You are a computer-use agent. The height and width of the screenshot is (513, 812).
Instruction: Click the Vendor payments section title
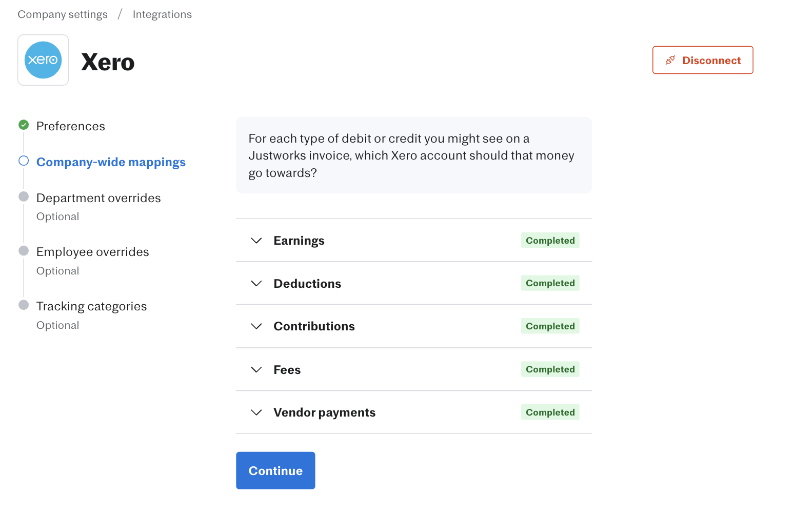tap(325, 412)
